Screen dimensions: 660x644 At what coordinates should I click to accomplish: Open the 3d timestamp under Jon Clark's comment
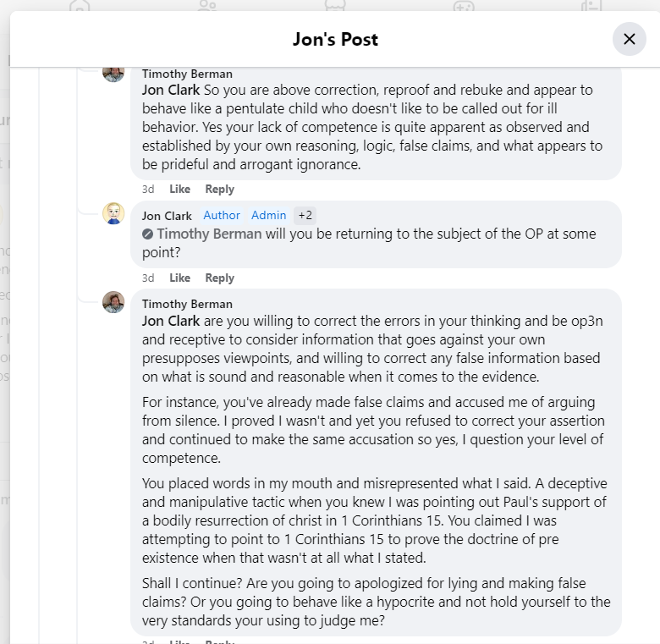148,278
